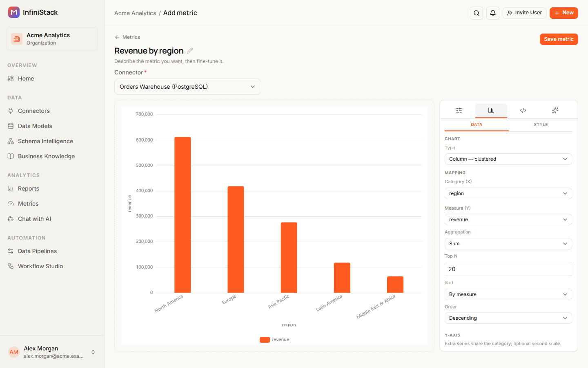Click the Schema Intelligence icon
Image resolution: width=588 pixels, height=368 pixels.
(x=11, y=141)
